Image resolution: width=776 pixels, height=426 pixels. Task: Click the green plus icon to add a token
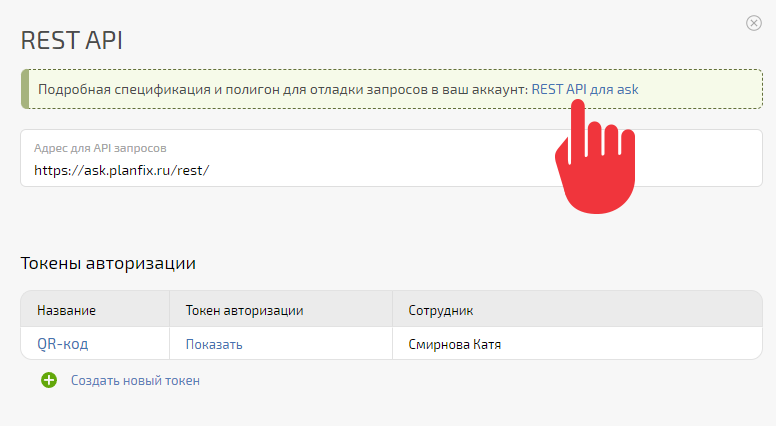(x=49, y=380)
